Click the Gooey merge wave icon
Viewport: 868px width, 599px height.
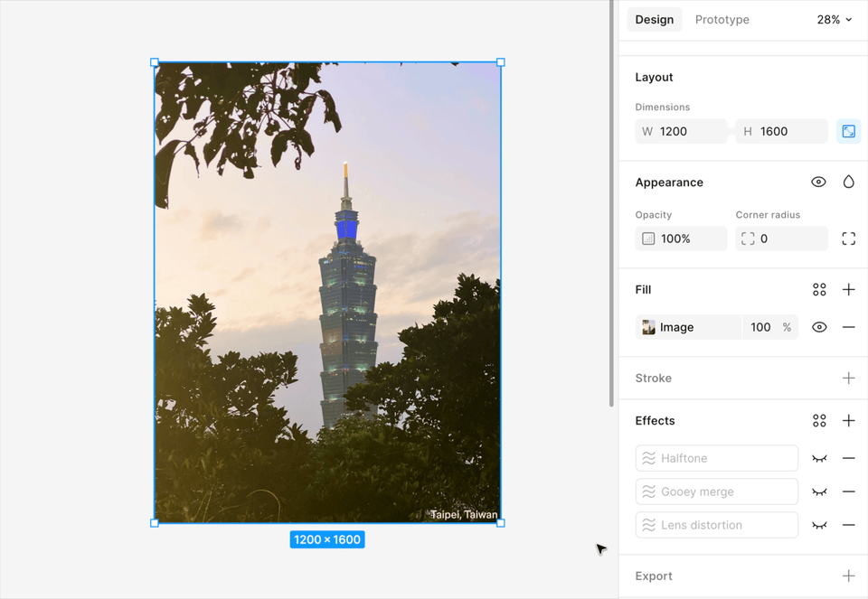pyautogui.click(x=649, y=491)
